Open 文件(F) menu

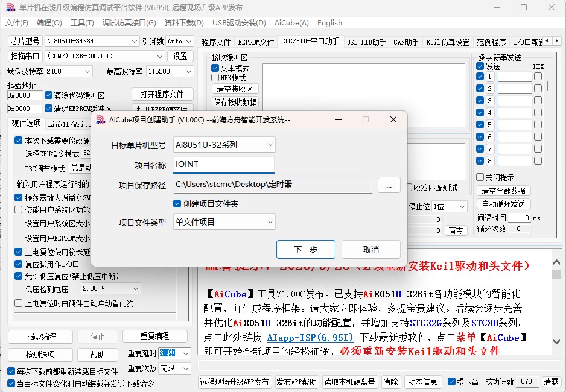[x=17, y=23]
